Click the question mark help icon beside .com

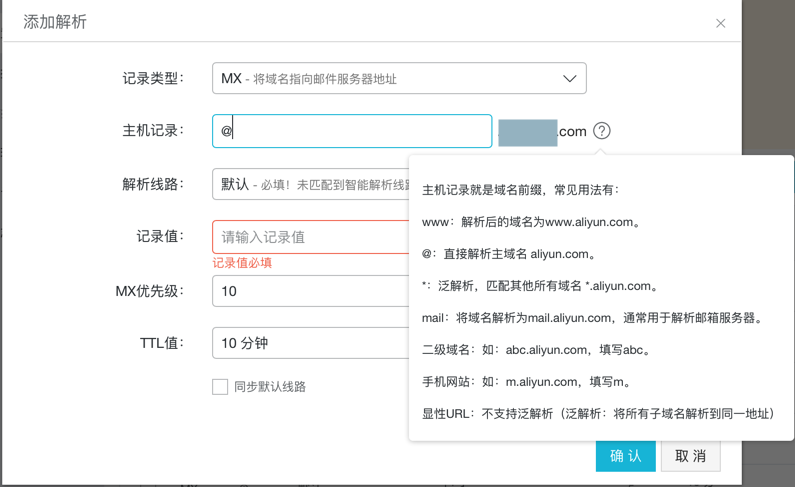coord(601,131)
